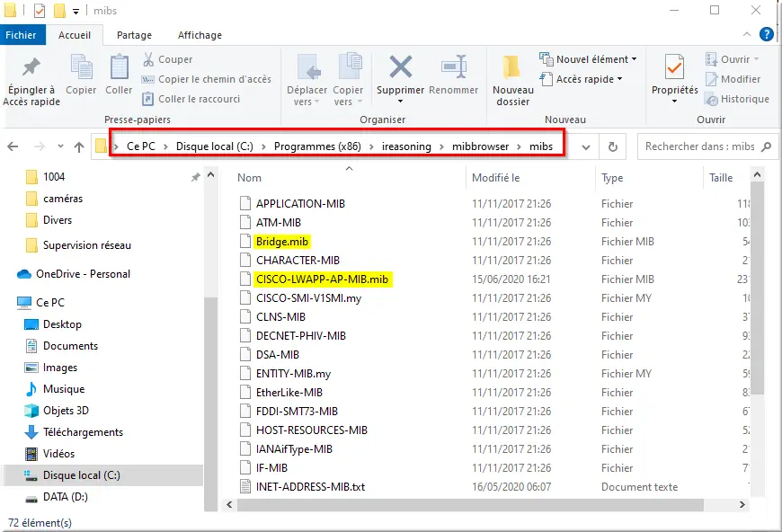Screen dimensions: 782x532
Task: Go back to the previous folder
Action: pos(13,146)
